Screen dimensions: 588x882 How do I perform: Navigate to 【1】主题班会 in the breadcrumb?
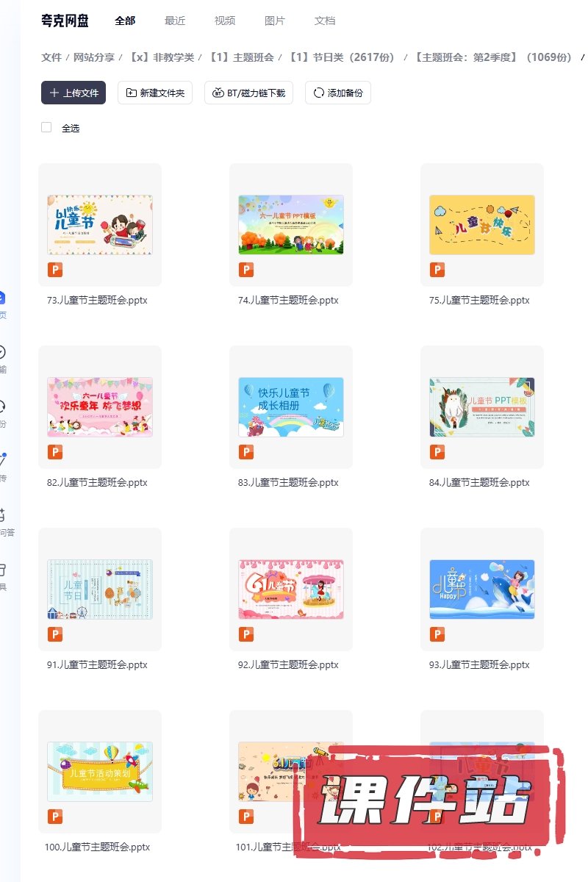coord(242,57)
